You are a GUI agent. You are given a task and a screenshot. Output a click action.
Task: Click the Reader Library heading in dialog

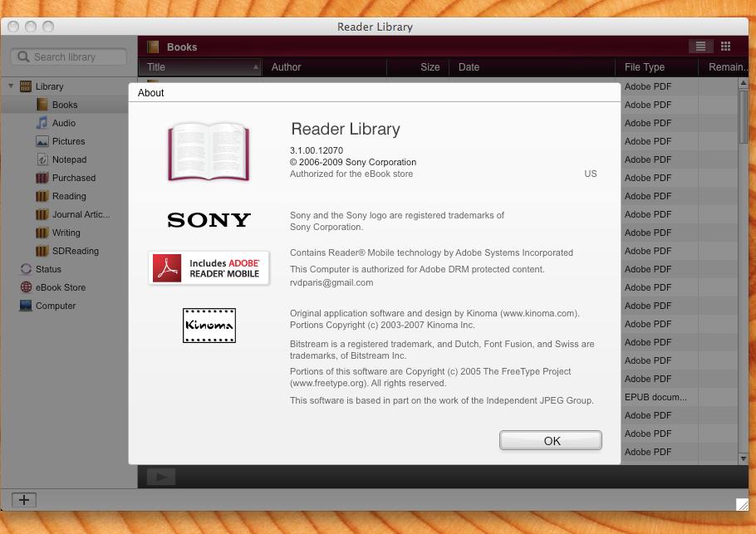[x=346, y=129]
